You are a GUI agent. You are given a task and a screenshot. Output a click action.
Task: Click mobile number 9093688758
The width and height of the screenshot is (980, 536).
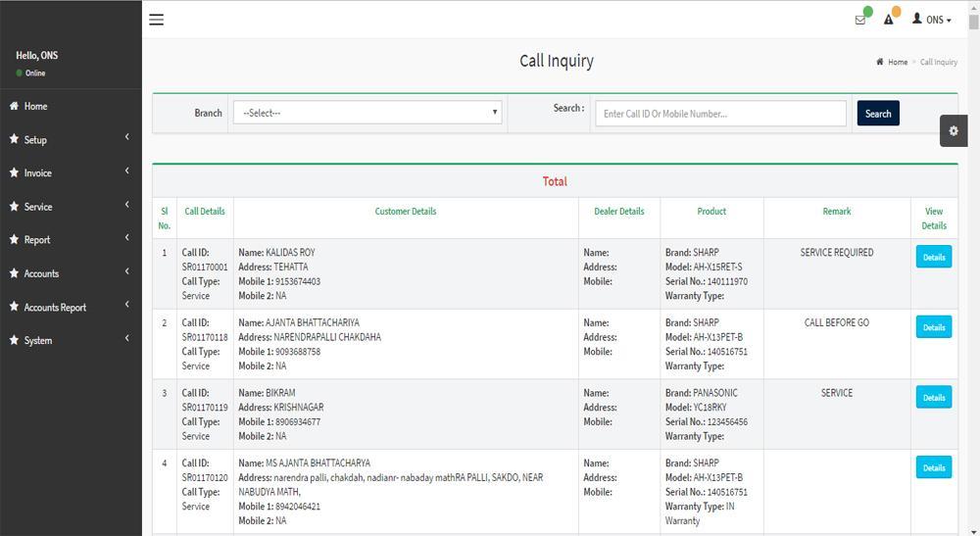click(x=298, y=352)
